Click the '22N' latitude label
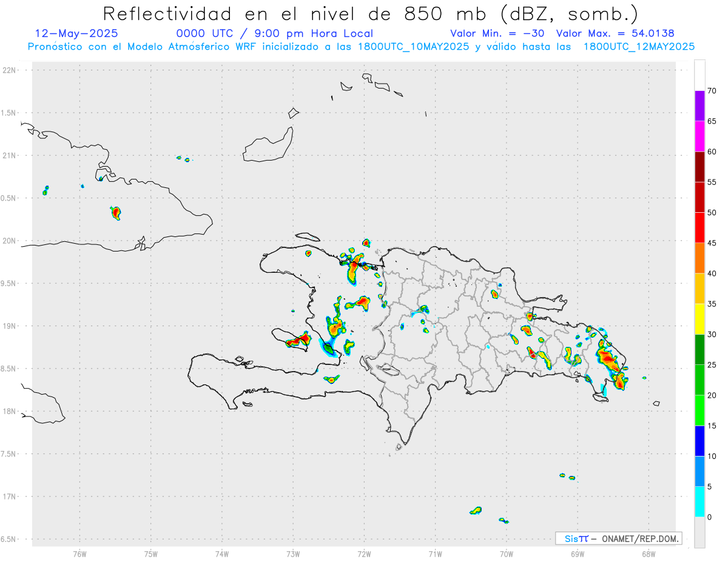The height and width of the screenshot is (562, 728). (10, 70)
